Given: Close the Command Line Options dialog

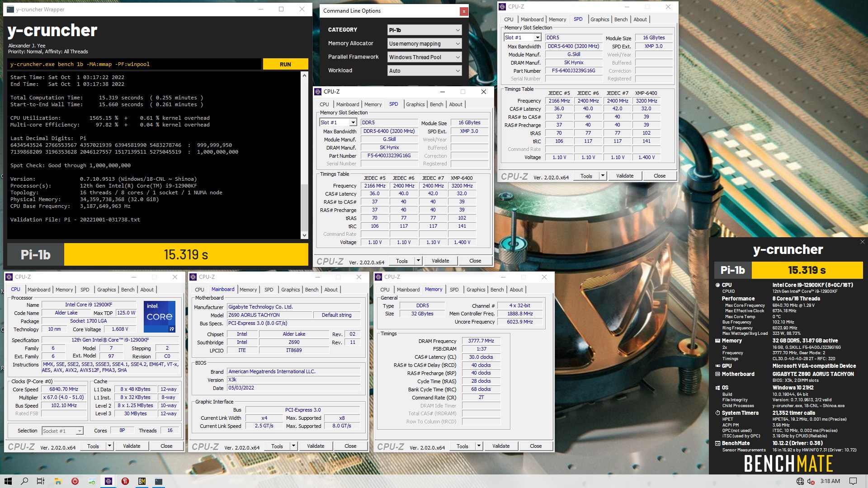Looking at the screenshot, I should click(x=463, y=11).
